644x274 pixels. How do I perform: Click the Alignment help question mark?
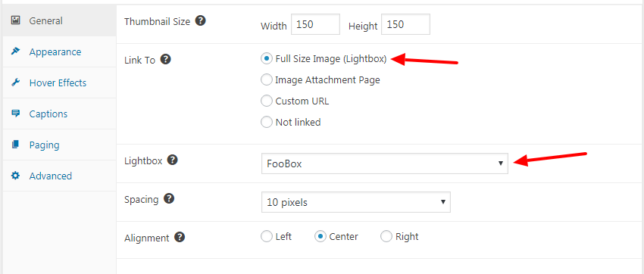click(x=180, y=237)
